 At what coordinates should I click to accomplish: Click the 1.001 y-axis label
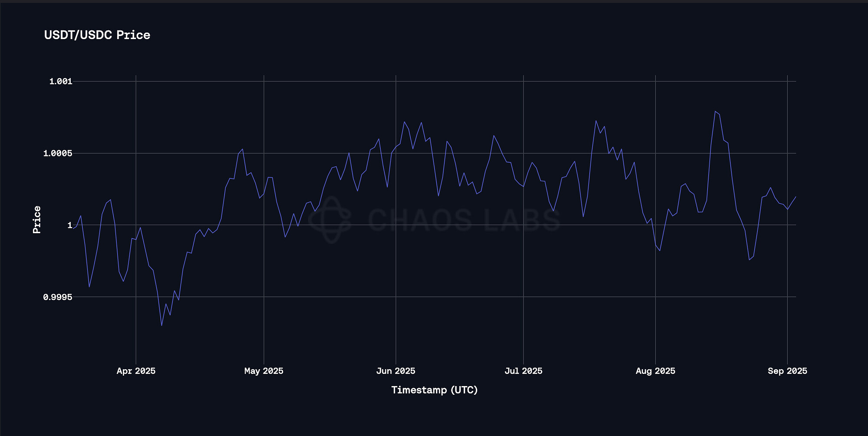click(x=61, y=81)
